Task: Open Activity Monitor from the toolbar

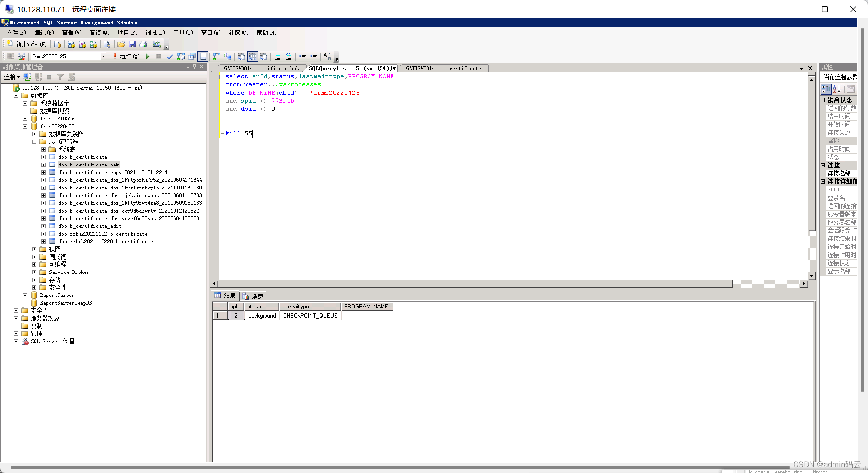Action: click(x=157, y=44)
